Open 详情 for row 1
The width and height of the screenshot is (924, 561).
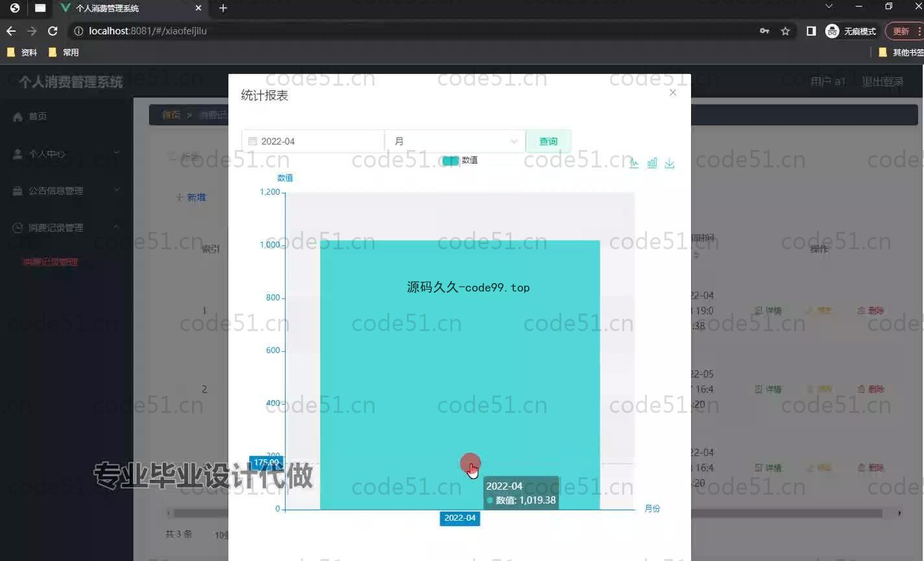[768, 310]
